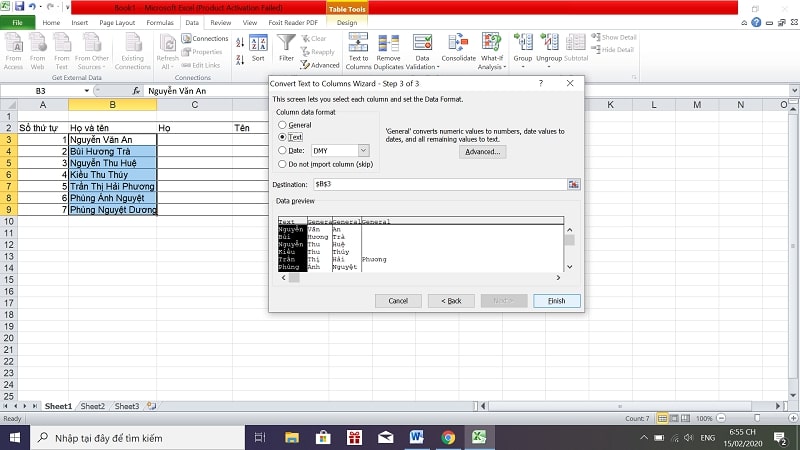Open the Home ribbon tab
Image resolution: width=800 pixels, height=450 pixels.
point(51,22)
